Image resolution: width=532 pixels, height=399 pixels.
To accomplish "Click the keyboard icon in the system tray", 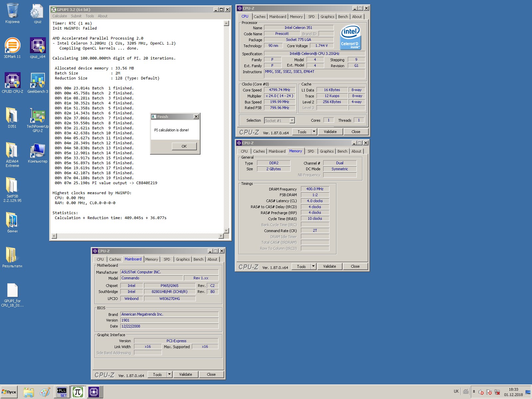I will [466, 392].
